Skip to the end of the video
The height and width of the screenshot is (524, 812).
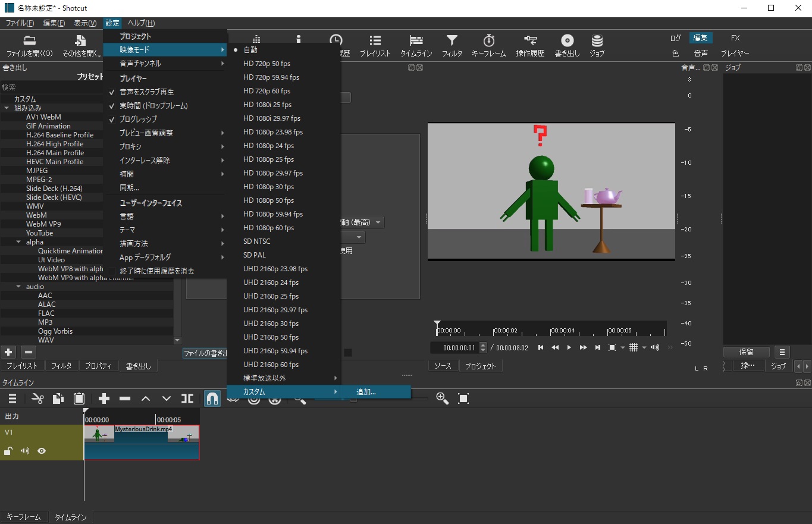(598, 347)
